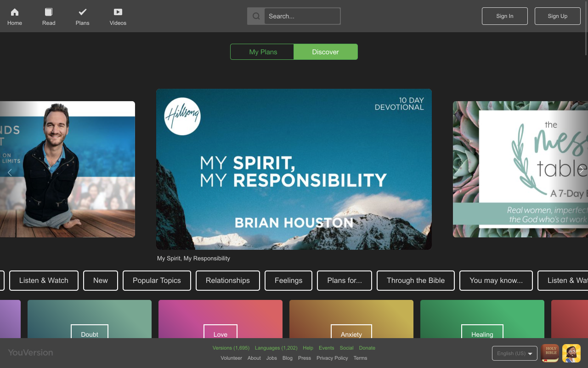Click the Sign In button
This screenshot has height=368, width=588.
pyautogui.click(x=505, y=16)
